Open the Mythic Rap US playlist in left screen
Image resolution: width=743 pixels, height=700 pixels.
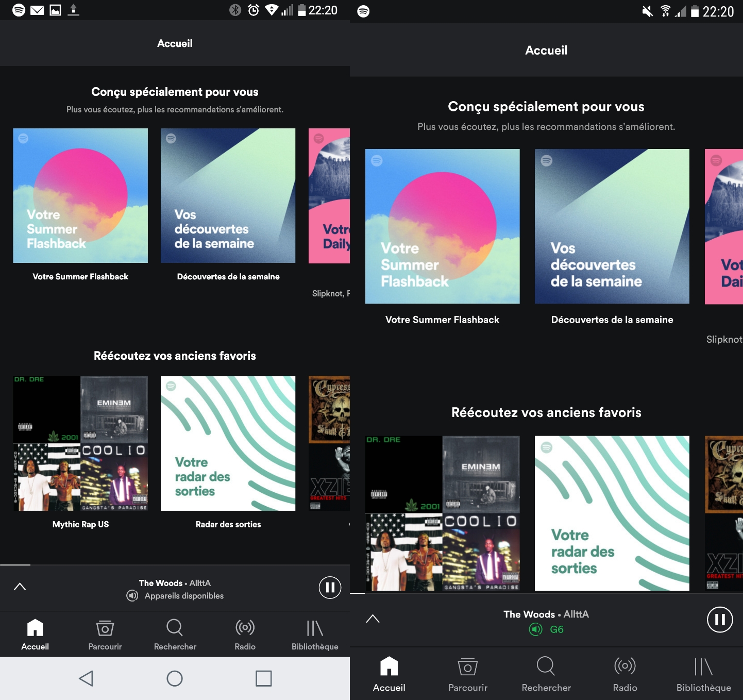[80, 443]
